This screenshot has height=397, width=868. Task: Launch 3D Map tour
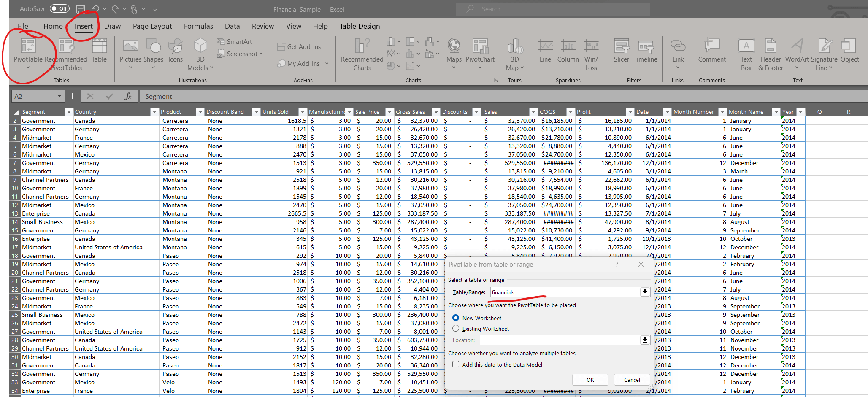click(515, 54)
